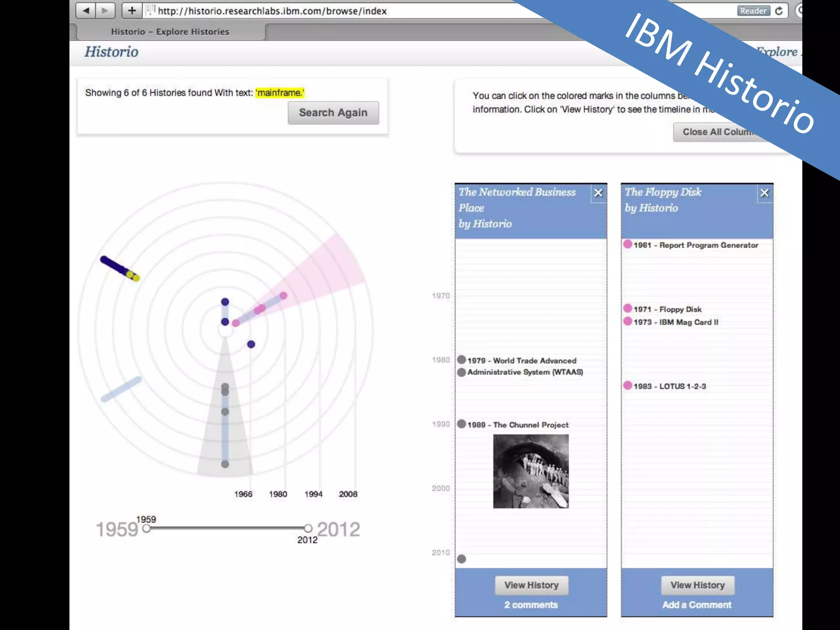Image resolution: width=840 pixels, height=630 pixels.
Task: Click the 1959 slider start handle
Action: 146,529
